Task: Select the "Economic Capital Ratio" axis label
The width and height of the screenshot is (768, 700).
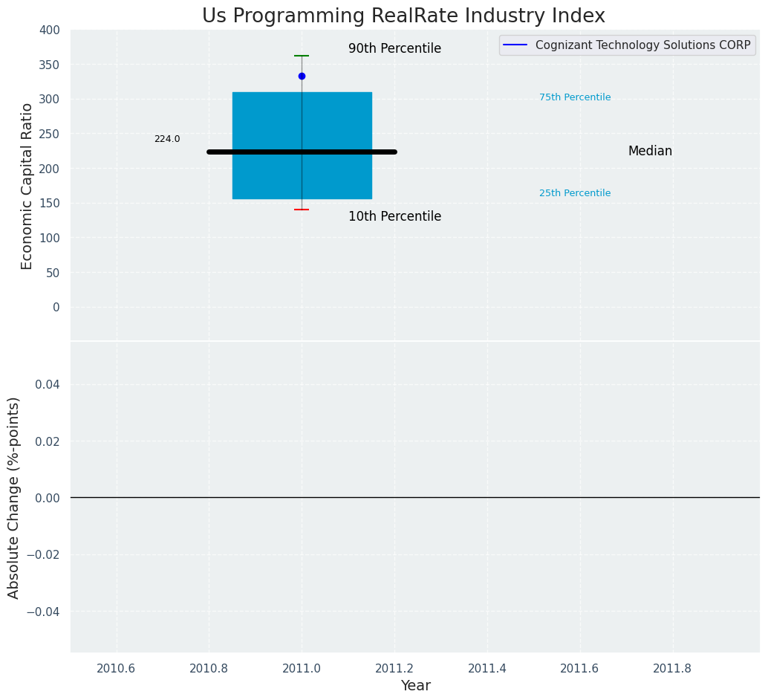Action: [x=27, y=186]
